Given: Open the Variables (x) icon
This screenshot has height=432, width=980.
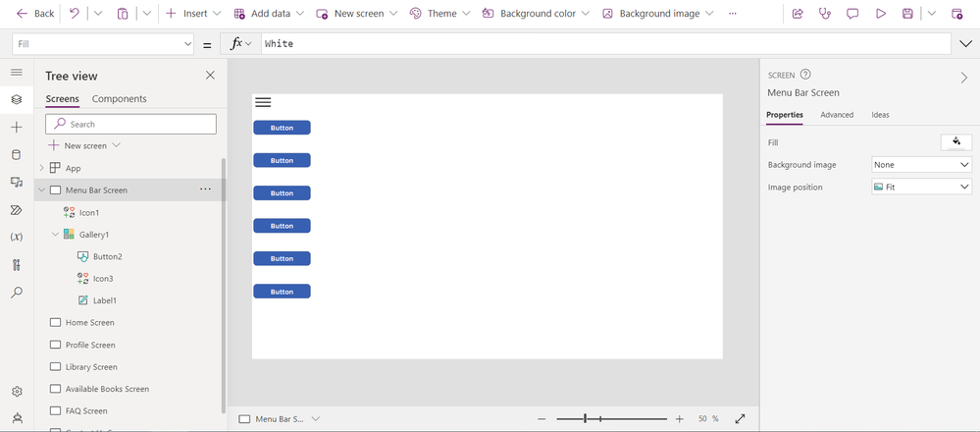Looking at the screenshot, I should tap(17, 237).
